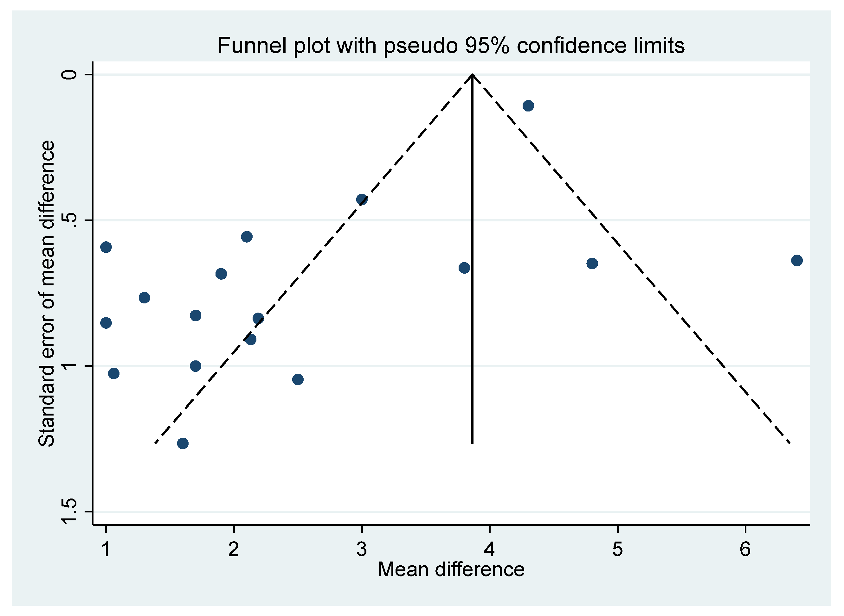Click the topmost data point near 4.3
The height and width of the screenshot is (616, 844).
[528, 106]
